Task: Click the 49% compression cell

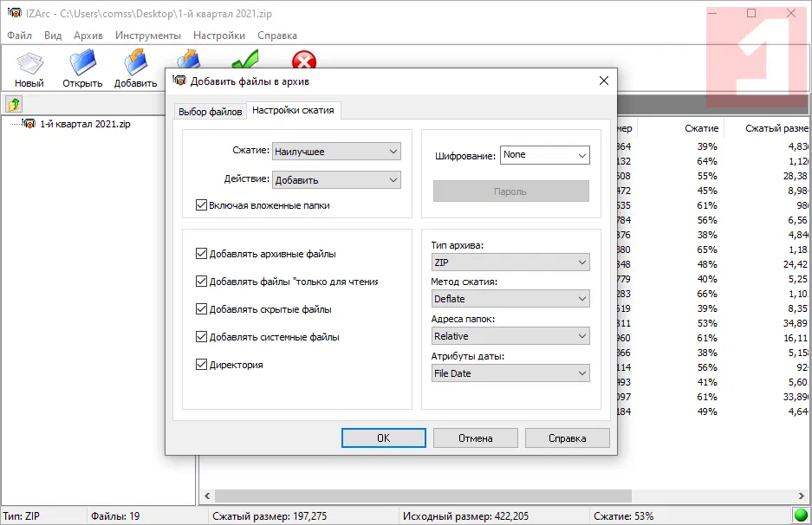Action: [707, 412]
